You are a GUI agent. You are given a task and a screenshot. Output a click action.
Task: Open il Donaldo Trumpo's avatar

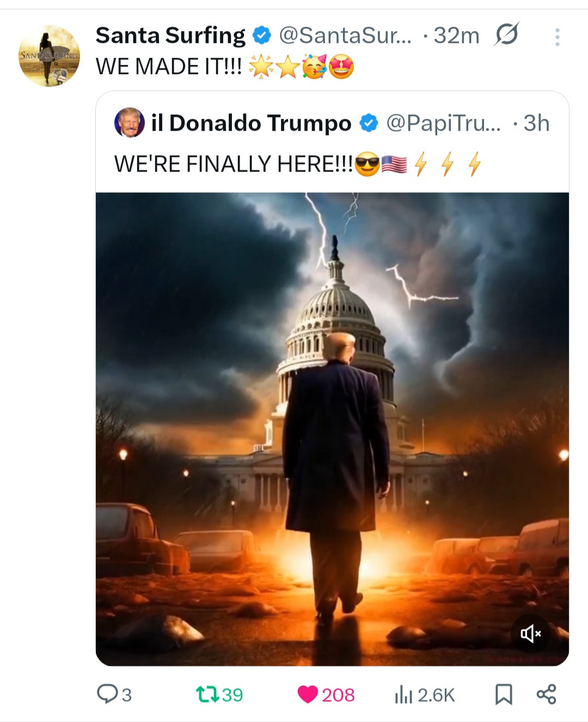click(130, 123)
